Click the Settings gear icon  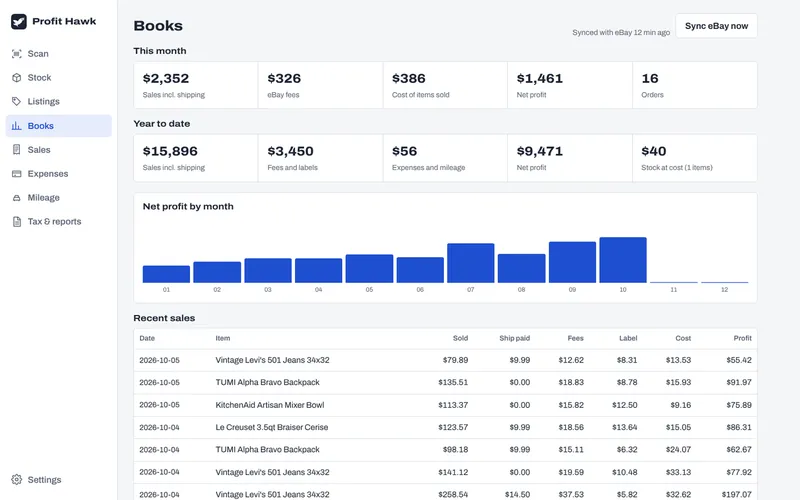pos(16,480)
